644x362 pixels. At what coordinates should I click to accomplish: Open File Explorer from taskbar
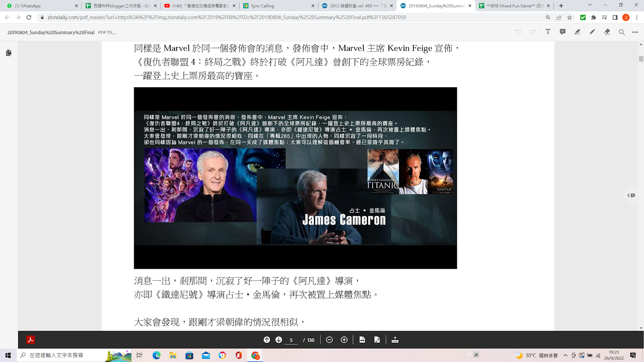(x=173, y=355)
